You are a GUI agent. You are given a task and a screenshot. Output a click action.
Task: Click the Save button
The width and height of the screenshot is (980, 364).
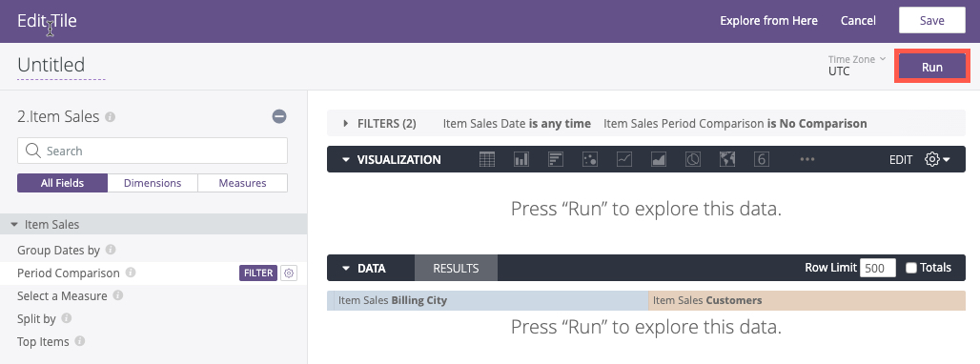[x=932, y=21]
